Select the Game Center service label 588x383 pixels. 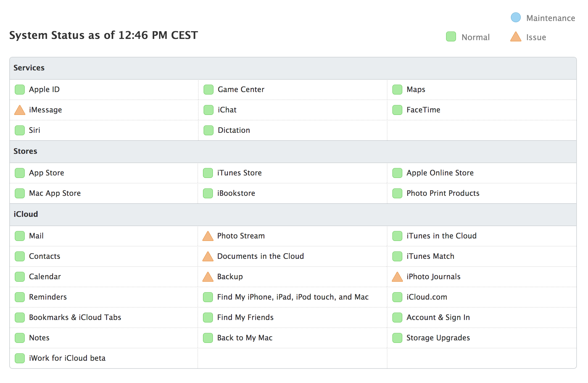coord(241,90)
